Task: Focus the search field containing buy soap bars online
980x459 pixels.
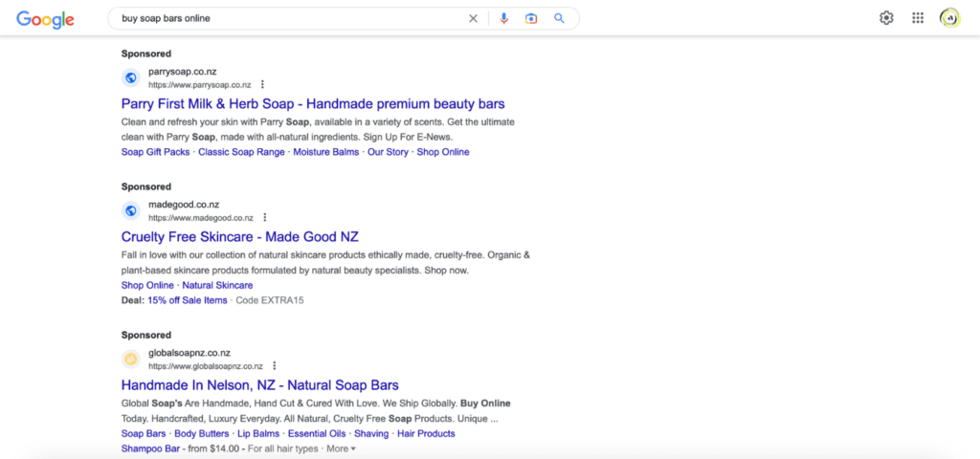Action: pyautogui.click(x=287, y=19)
